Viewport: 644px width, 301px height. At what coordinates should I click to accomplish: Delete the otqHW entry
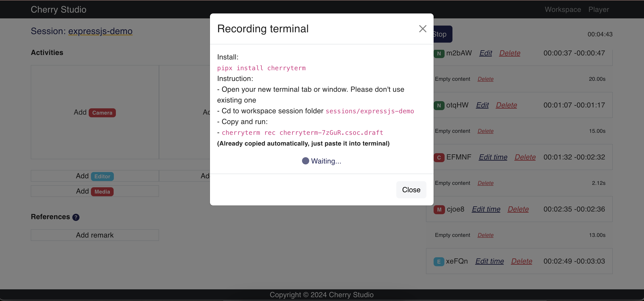pyautogui.click(x=506, y=105)
